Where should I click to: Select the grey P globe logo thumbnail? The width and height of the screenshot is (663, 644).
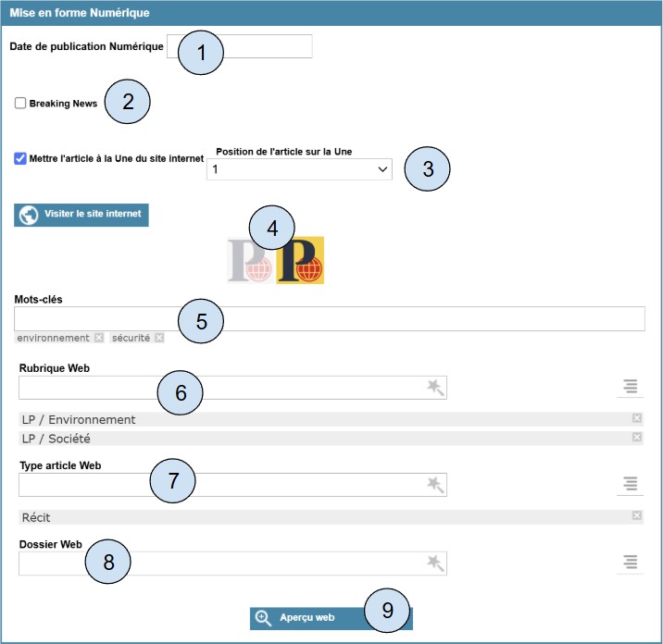coord(251,260)
